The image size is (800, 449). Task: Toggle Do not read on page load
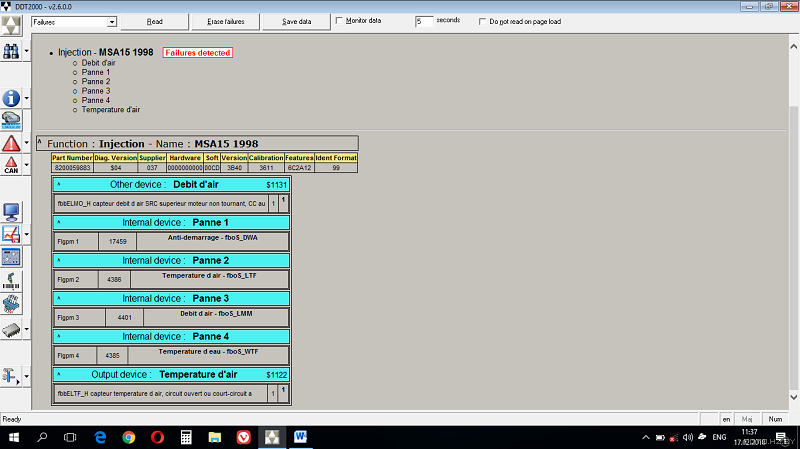pos(482,21)
